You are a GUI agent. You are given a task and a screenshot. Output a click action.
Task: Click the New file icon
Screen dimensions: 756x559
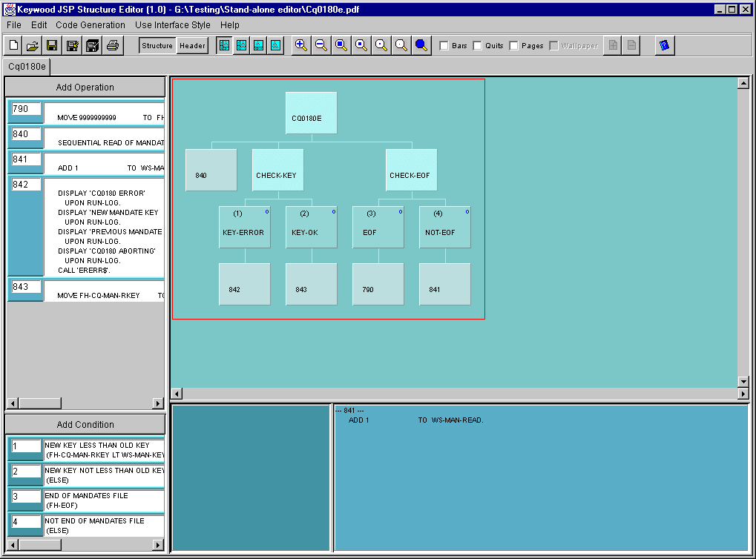pos(13,46)
